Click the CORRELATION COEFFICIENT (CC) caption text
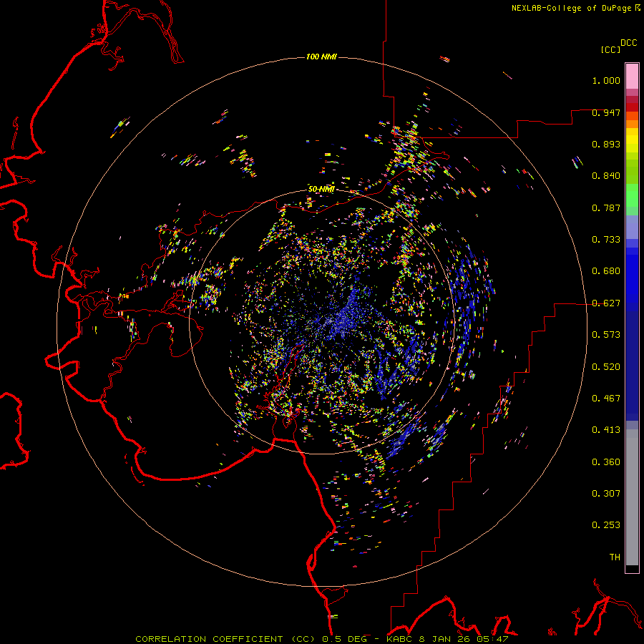The width and height of the screenshot is (644, 644). coord(226,639)
